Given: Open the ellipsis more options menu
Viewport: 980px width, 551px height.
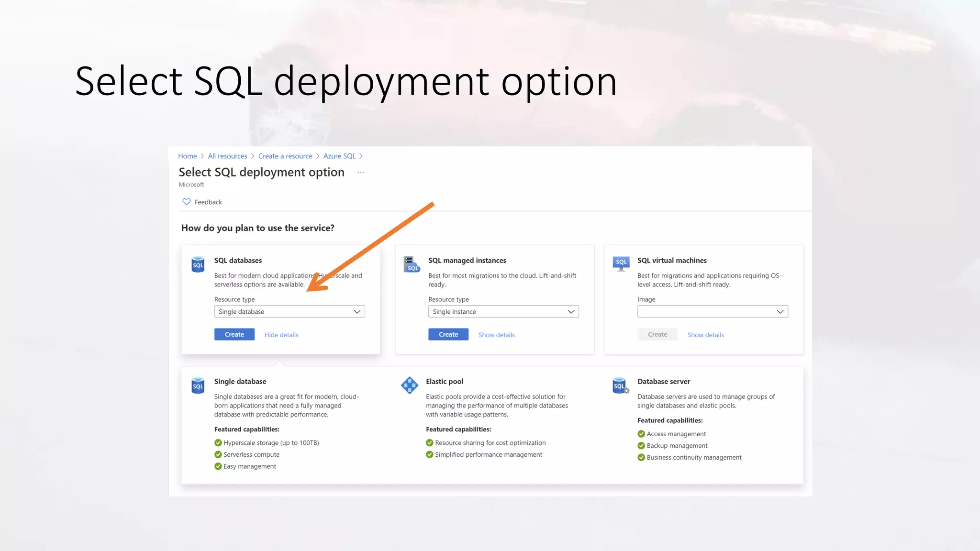Looking at the screenshot, I should [x=361, y=173].
